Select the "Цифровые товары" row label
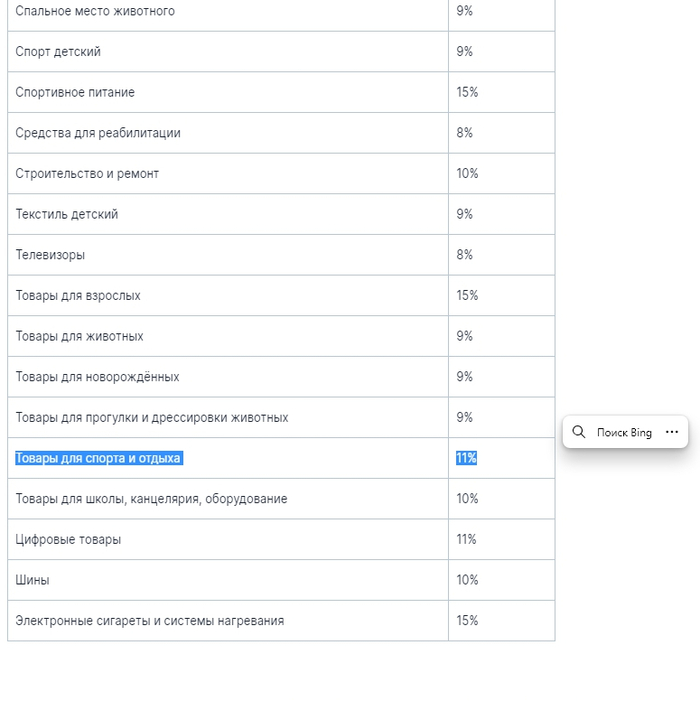The image size is (700, 701). pyautogui.click(x=68, y=539)
